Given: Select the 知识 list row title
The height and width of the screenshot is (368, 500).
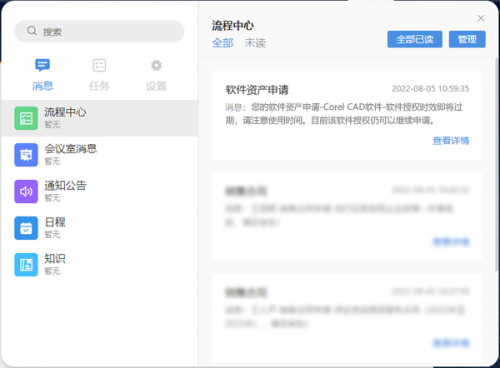Looking at the screenshot, I should pyautogui.click(x=55, y=259).
